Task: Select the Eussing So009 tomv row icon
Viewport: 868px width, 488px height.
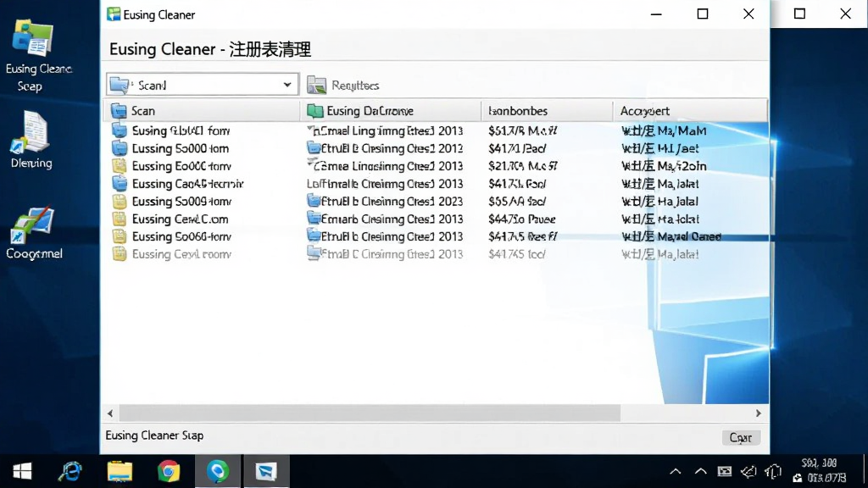Action: [119, 202]
